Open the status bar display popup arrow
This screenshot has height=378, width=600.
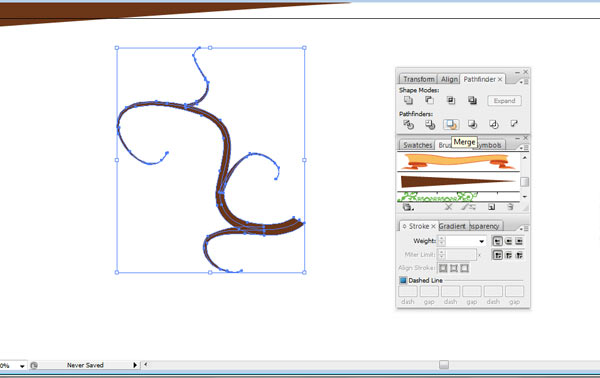[135, 365]
